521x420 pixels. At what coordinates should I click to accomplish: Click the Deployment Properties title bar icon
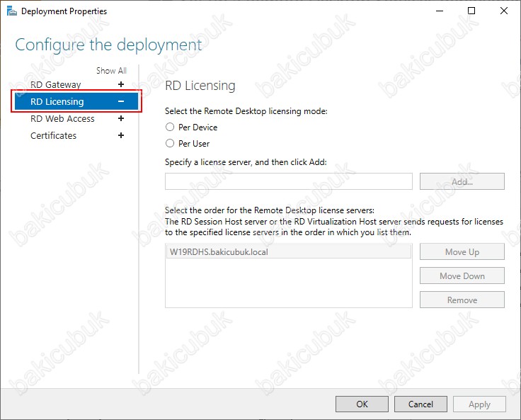point(11,11)
